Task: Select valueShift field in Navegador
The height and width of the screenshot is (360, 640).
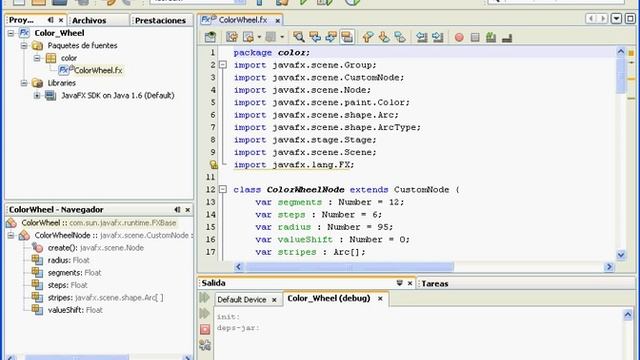Action: [x=67, y=310]
